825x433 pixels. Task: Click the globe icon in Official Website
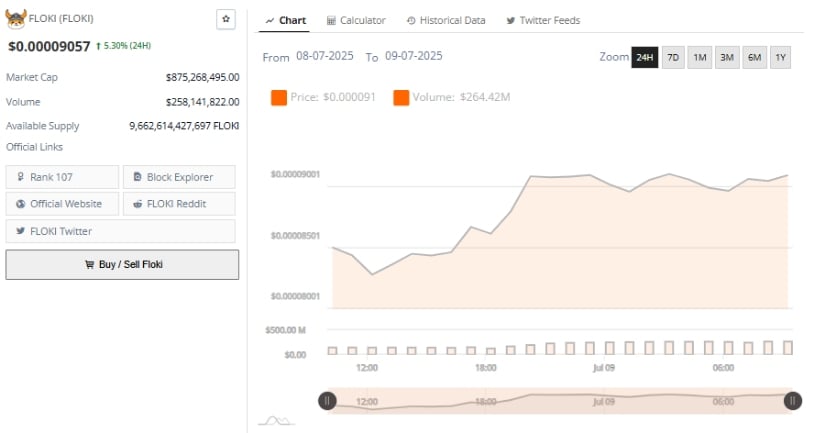(x=21, y=204)
